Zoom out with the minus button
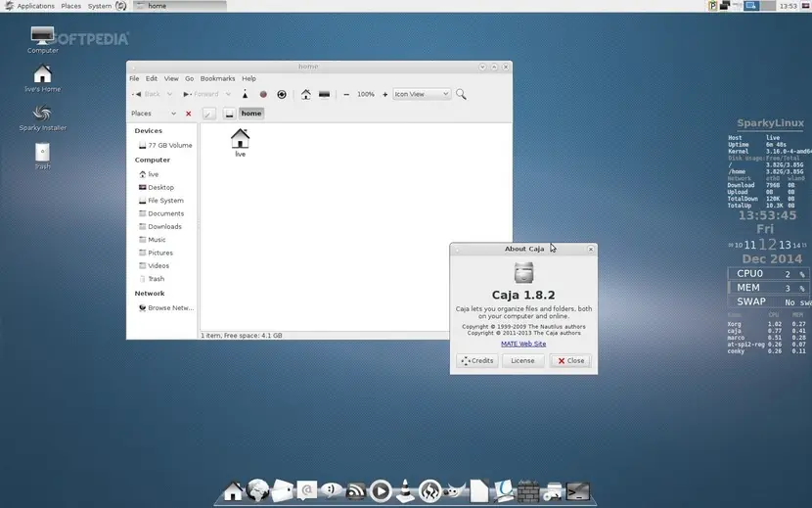 (346, 94)
